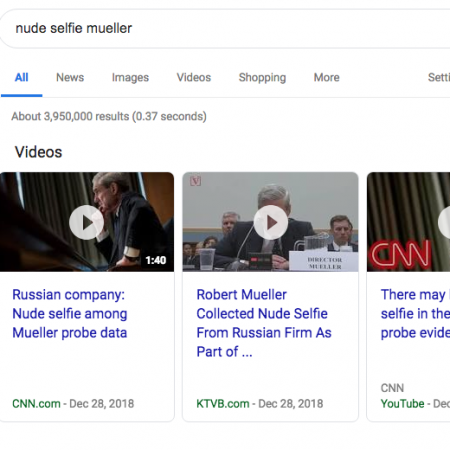This screenshot has width=450, height=450.
Task: Expand the More search options menu
Action: [327, 77]
